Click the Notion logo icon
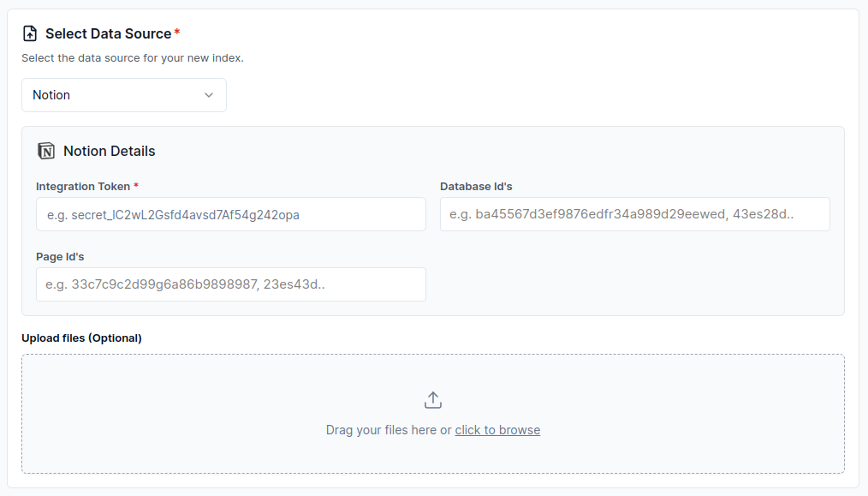The height and width of the screenshot is (496, 868). [x=46, y=151]
